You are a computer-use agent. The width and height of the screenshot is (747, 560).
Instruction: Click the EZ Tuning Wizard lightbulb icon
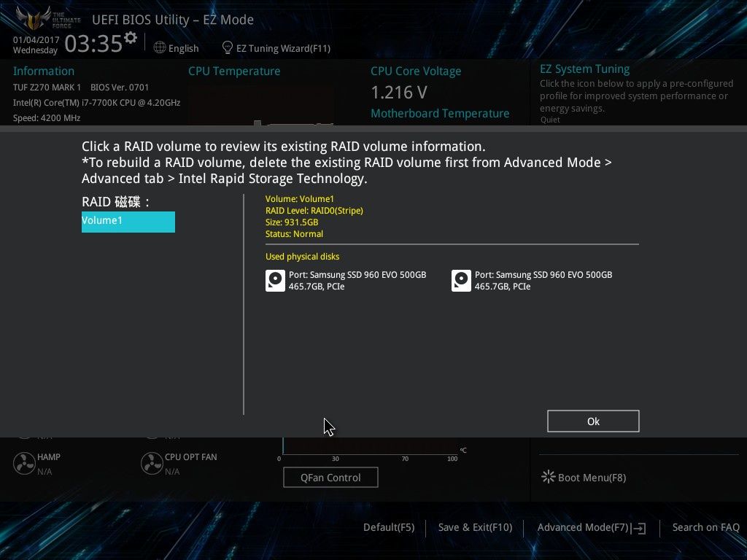[x=228, y=47]
